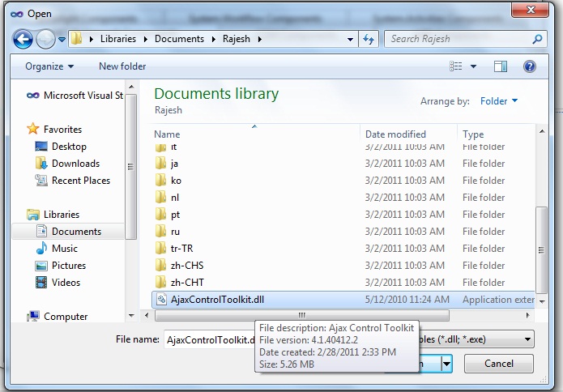This screenshot has width=563, height=392.
Task: Click the horizontal scroll right arrow
Action: point(528,316)
